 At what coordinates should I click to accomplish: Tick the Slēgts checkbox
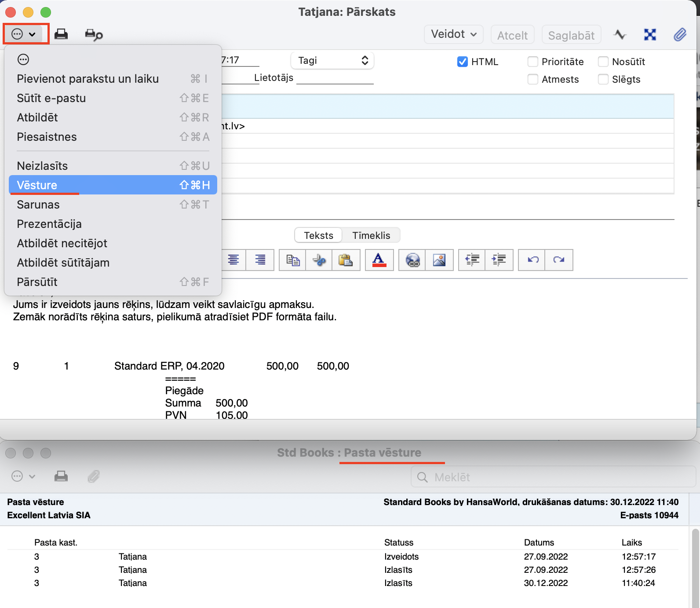(603, 79)
